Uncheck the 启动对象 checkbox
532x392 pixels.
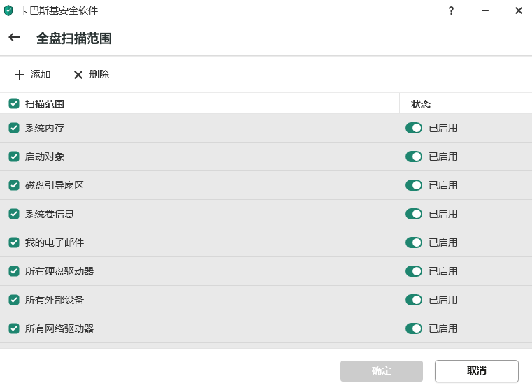pyautogui.click(x=14, y=157)
